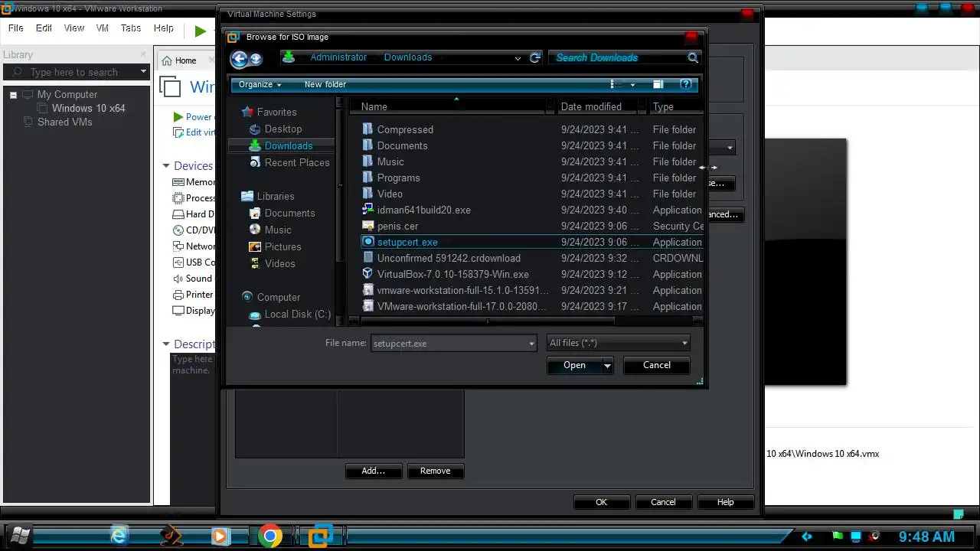Click the Favorites star icon
The image size is (980, 551).
coord(247,112)
